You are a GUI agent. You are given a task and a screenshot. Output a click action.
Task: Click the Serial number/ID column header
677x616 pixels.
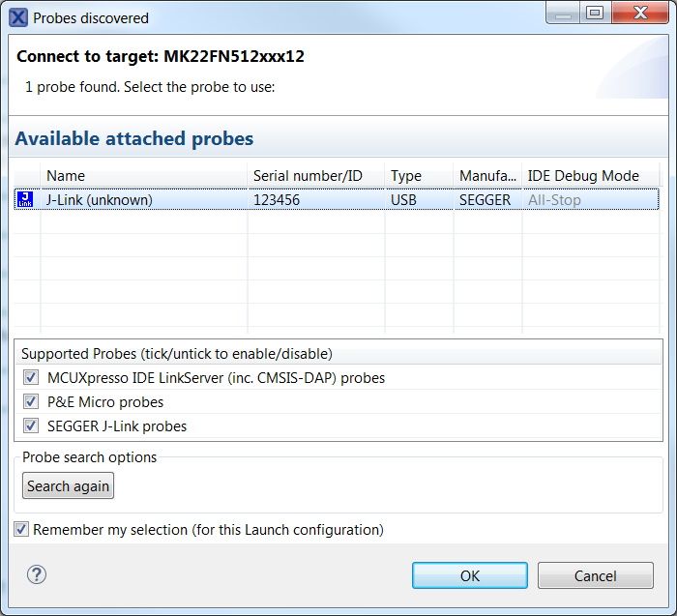315,176
